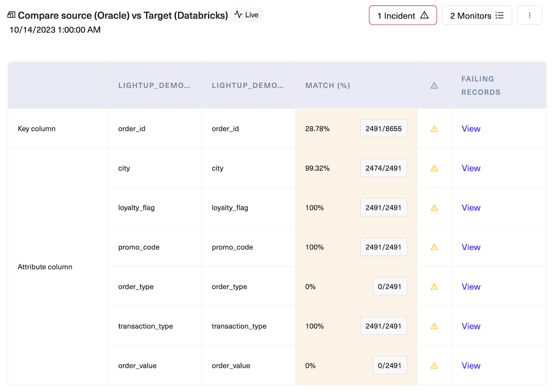Click the list icon in the 2 Monitors button

pos(499,15)
